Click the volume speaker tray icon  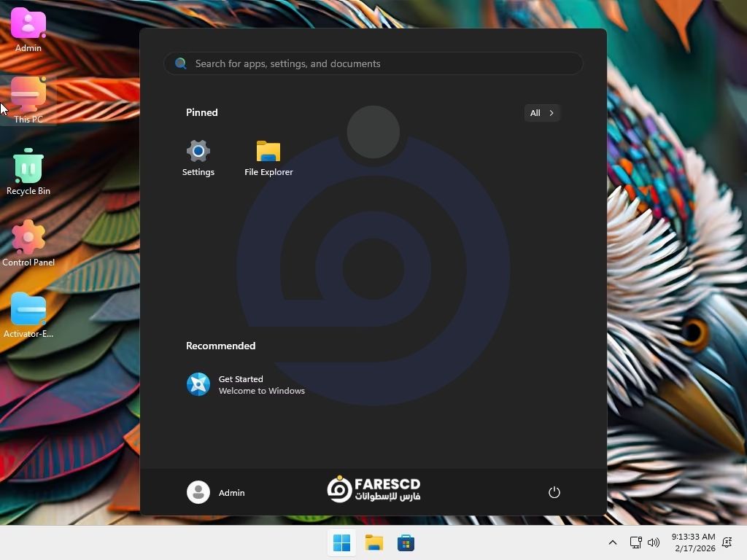[x=654, y=542]
